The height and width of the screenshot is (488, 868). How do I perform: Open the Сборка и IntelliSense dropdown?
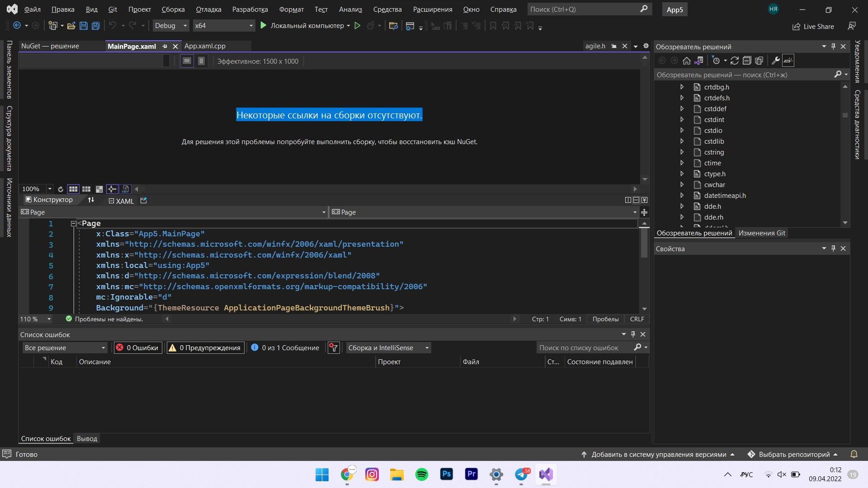388,347
